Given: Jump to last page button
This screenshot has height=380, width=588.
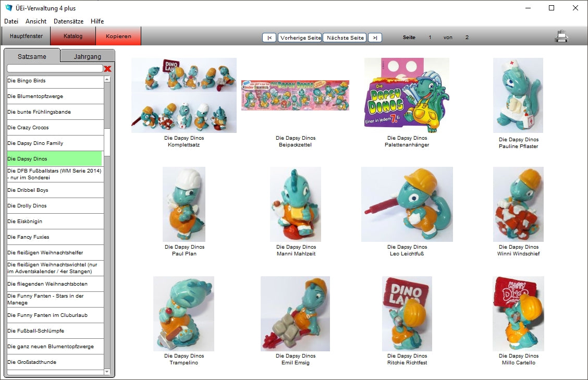Looking at the screenshot, I should (x=375, y=38).
